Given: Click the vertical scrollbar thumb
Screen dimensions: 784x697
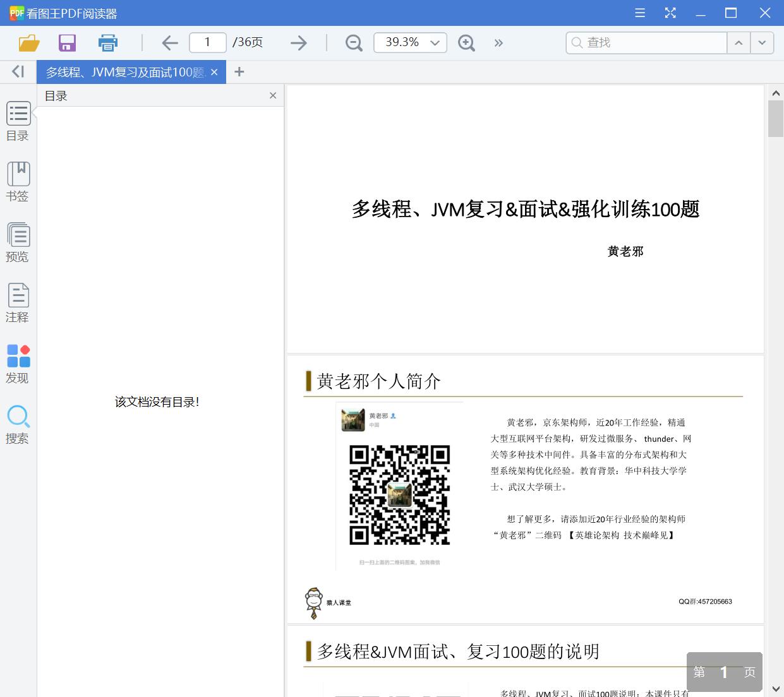Looking at the screenshot, I should pyautogui.click(x=776, y=118).
